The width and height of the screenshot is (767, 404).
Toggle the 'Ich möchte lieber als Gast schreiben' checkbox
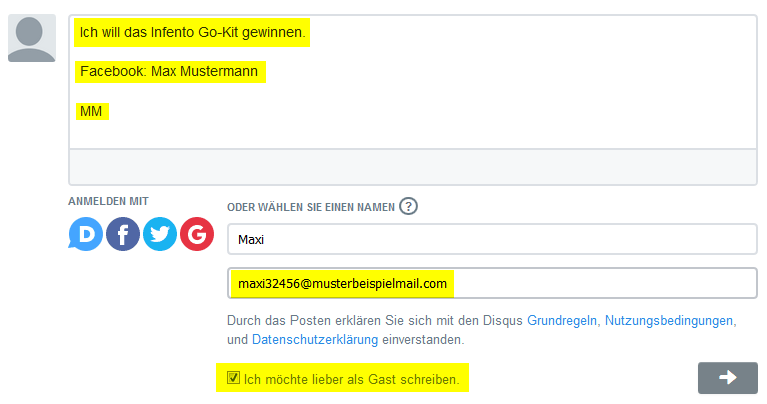tap(233, 378)
